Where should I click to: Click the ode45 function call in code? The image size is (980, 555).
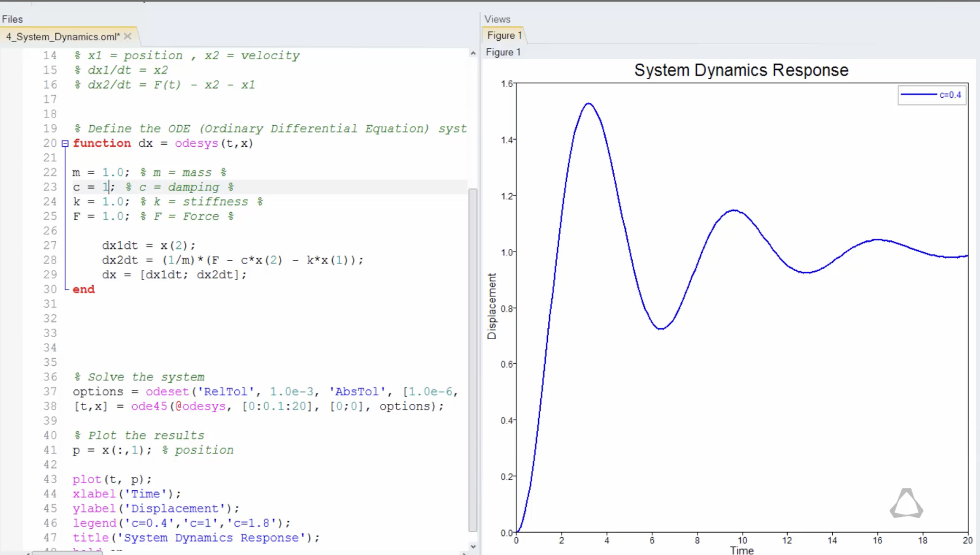(149, 406)
